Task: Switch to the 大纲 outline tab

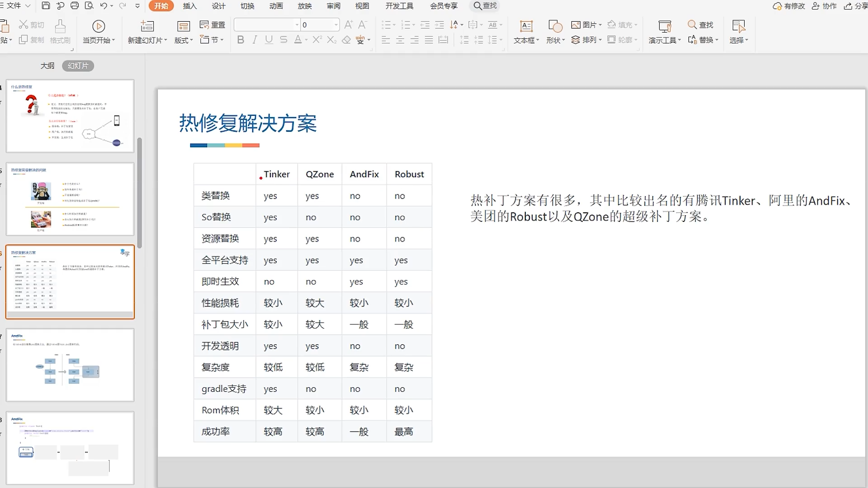Action: [x=47, y=66]
